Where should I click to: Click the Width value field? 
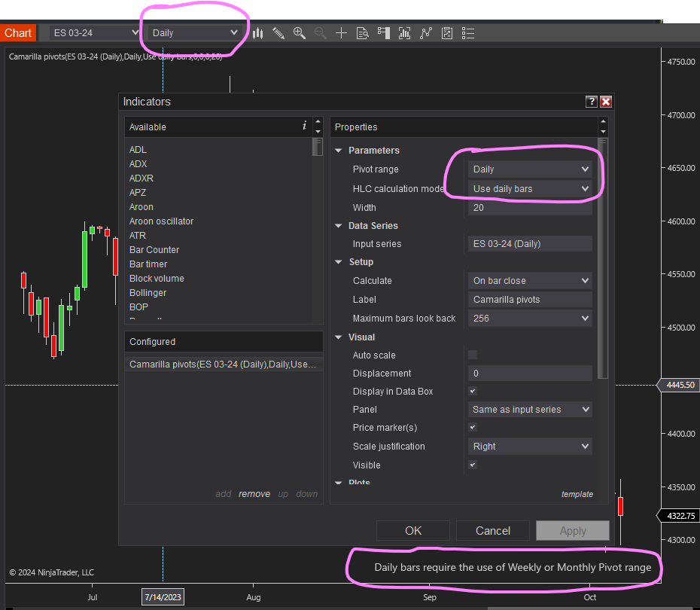[x=531, y=208]
